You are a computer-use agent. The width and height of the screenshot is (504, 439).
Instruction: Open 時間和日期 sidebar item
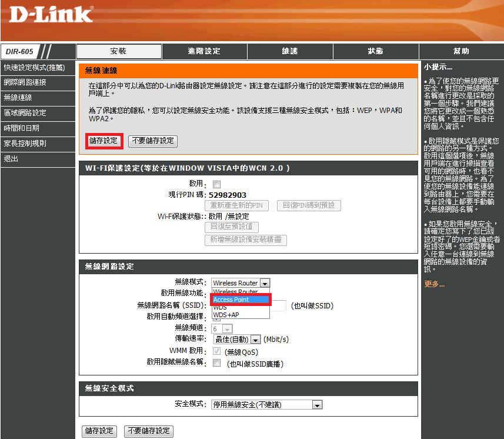click(38, 128)
